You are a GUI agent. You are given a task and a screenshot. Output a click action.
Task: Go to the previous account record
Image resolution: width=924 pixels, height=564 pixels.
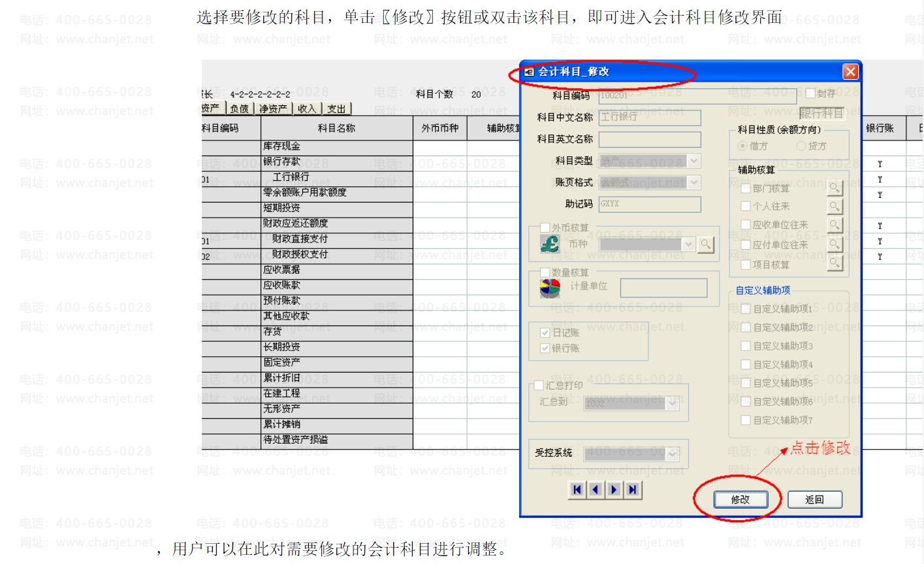point(596,489)
